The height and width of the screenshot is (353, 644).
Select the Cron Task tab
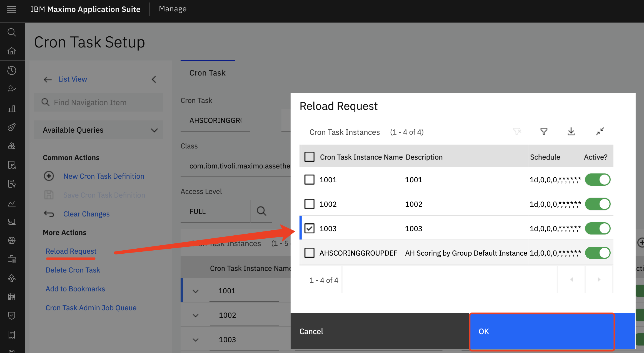[x=208, y=73]
